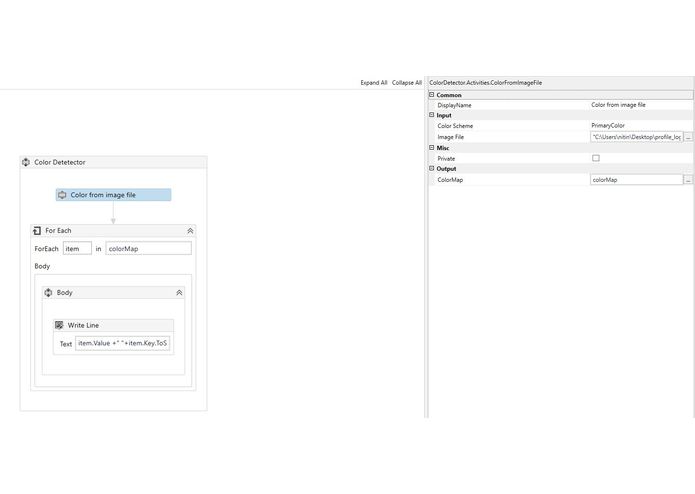The height and width of the screenshot is (494, 695).
Task: Click the DisplayName value field
Action: 641,105
